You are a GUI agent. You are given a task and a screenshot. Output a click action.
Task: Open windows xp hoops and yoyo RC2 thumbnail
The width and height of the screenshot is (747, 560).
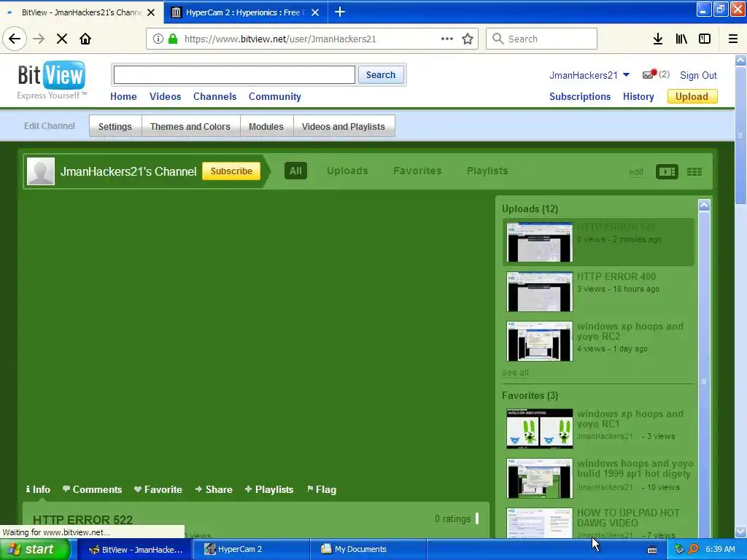[x=540, y=341]
